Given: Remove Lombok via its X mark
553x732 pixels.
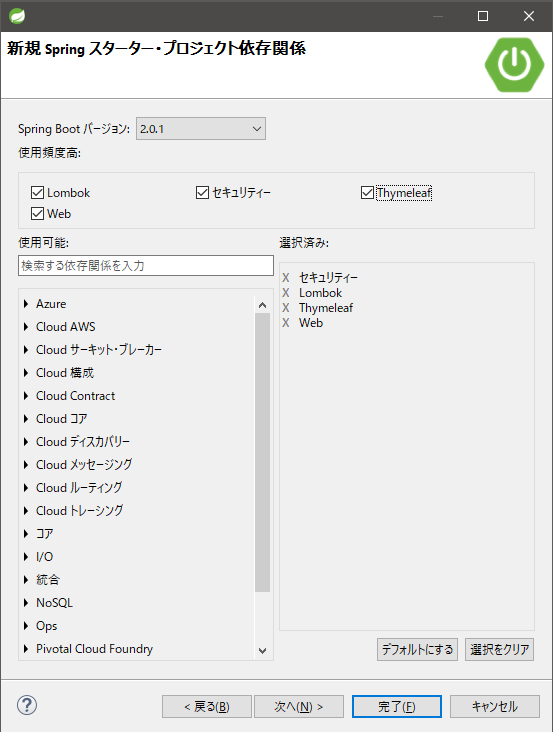Looking at the screenshot, I should click(x=286, y=293).
